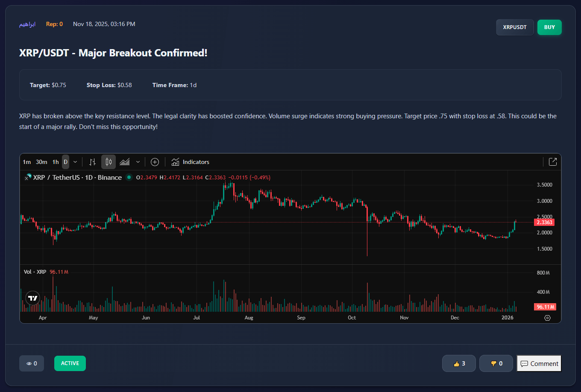Viewport: 581px width, 392px height.
Task: Click the thumbs up like button
Action: tap(459, 363)
